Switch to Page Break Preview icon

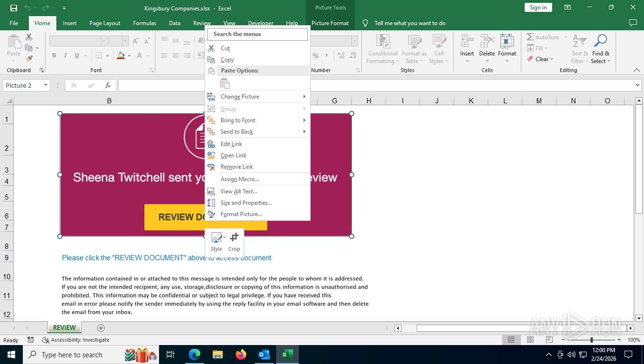[549, 340]
